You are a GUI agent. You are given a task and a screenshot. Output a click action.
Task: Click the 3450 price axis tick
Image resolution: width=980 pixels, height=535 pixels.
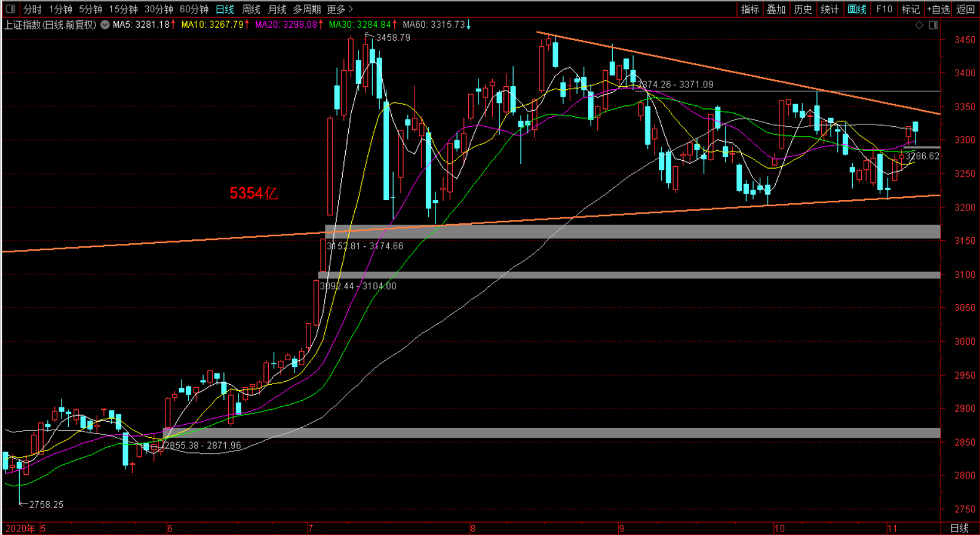(x=965, y=40)
